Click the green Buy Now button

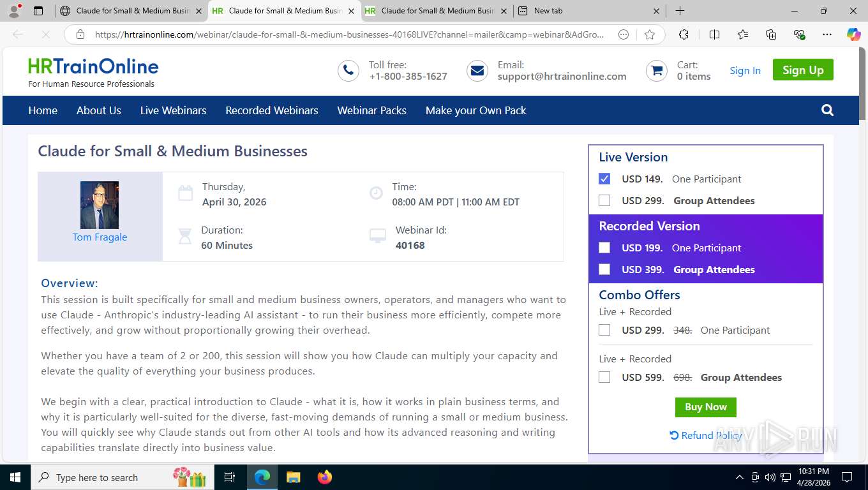point(706,407)
